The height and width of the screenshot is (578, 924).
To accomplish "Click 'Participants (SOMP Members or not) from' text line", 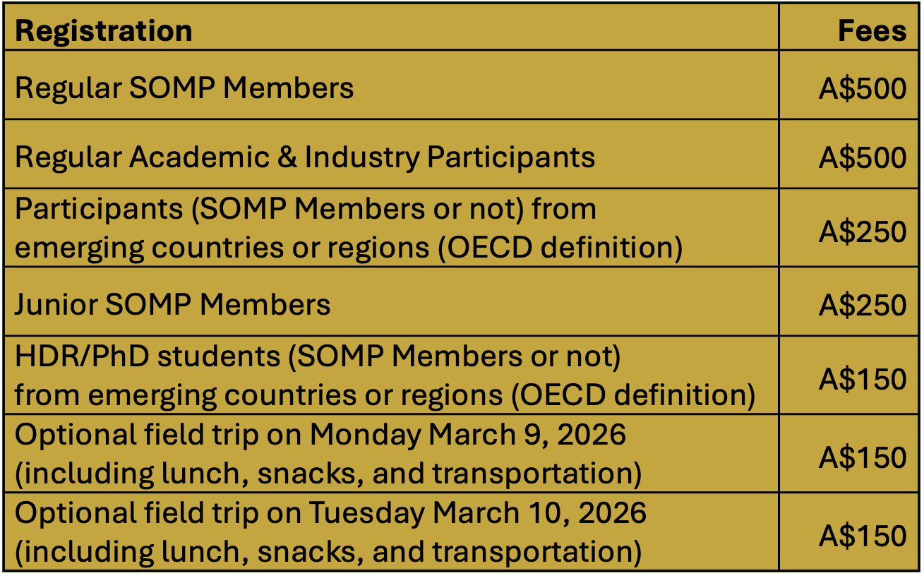I will 306,209.
